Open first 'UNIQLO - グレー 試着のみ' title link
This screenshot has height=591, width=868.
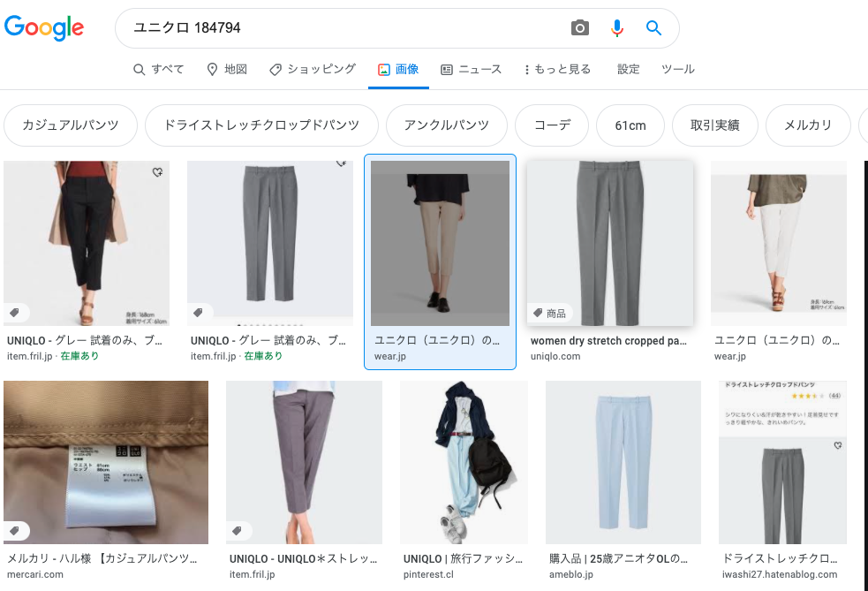pyautogui.click(x=84, y=341)
